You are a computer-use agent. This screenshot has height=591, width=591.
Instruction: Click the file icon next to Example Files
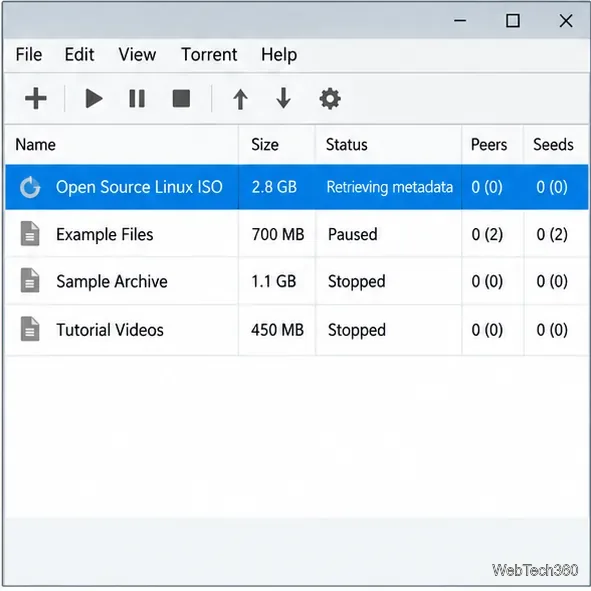[30, 234]
